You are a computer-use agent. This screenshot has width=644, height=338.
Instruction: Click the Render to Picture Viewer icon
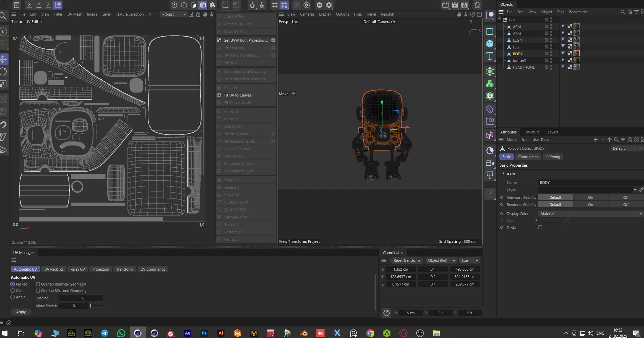(455, 5)
